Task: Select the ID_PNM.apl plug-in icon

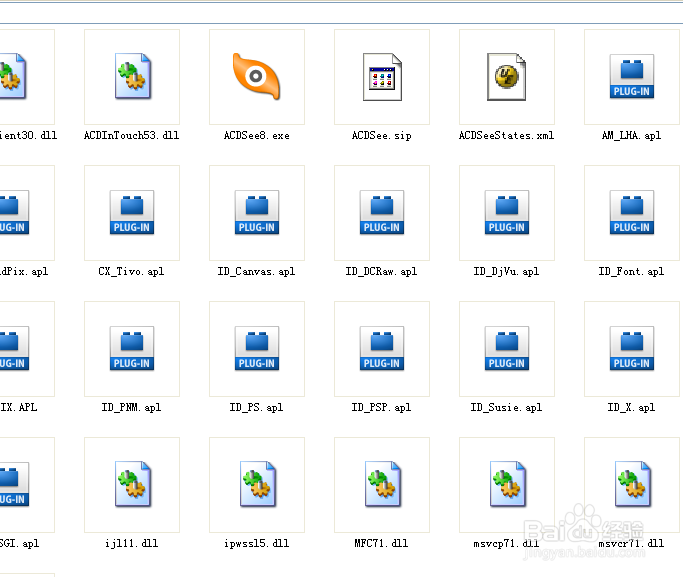Action: tap(132, 348)
